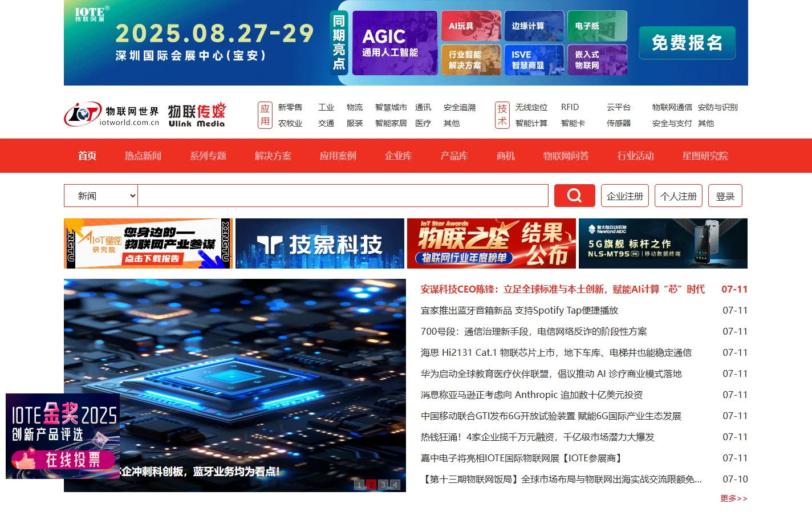
Task: Click the 安防与识别 technology link
Action: click(718, 107)
